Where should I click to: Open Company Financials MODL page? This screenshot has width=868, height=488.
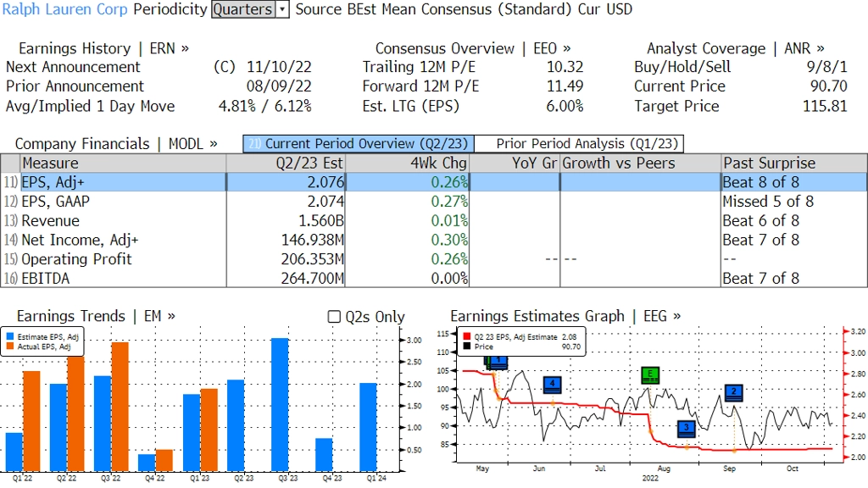[x=115, y=144]
